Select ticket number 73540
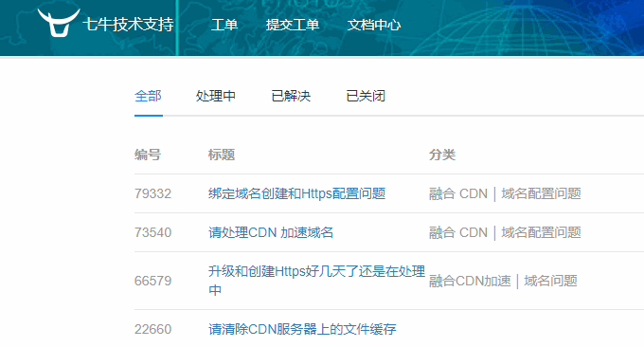Image resolution: width=644 pixels, height=347 pixels. (152, 232)
